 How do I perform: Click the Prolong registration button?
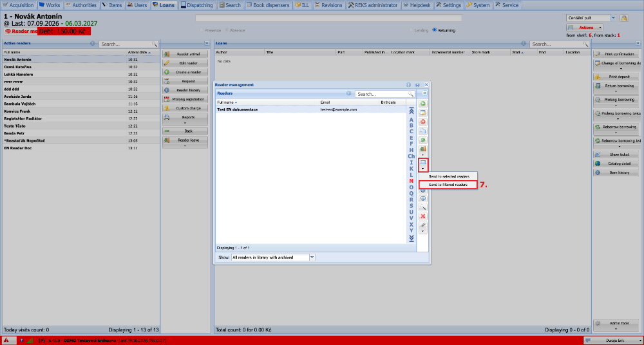[185, 99]
